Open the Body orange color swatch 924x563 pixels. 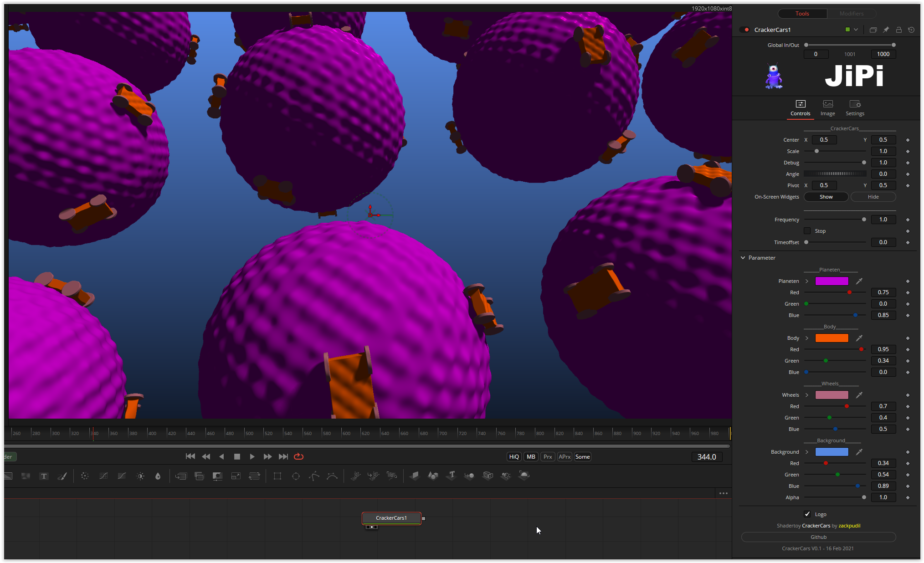click(832, 338)
